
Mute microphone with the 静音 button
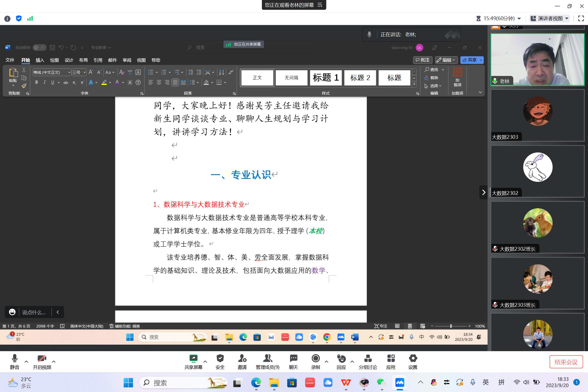[x=15, y=362]
